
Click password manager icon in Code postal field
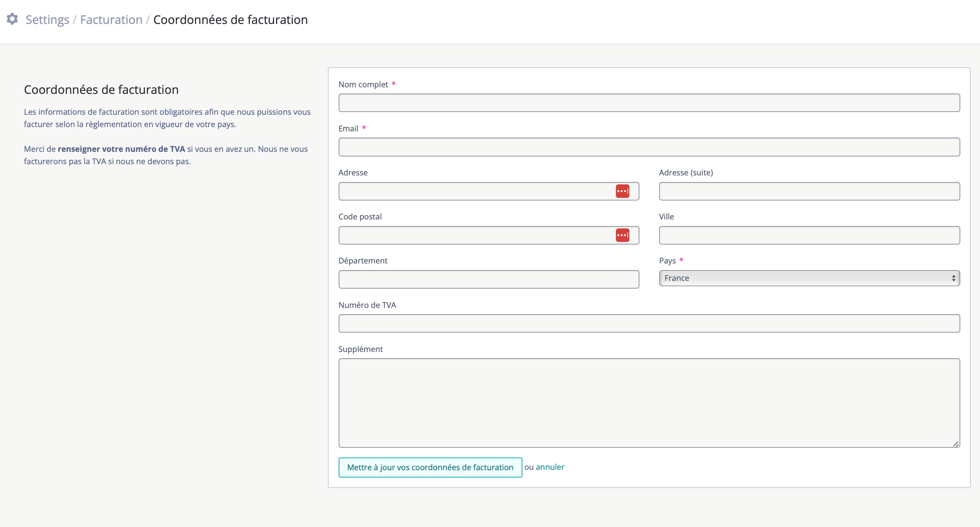pos(622,235)
